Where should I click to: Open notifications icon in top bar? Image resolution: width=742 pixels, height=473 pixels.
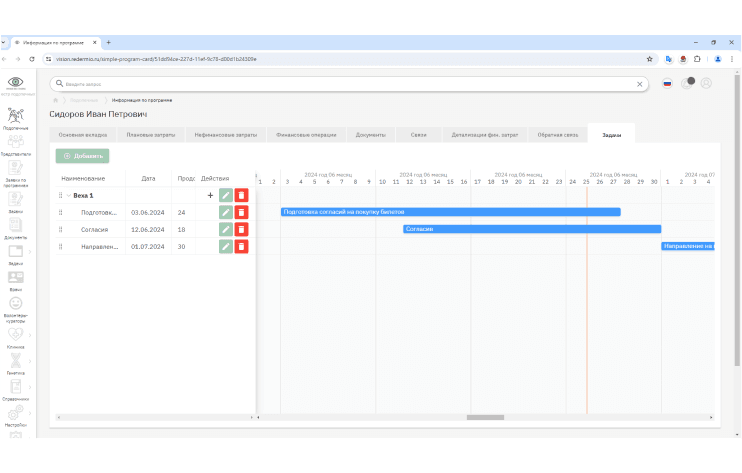pyautogui.click(x=688, y=83)
